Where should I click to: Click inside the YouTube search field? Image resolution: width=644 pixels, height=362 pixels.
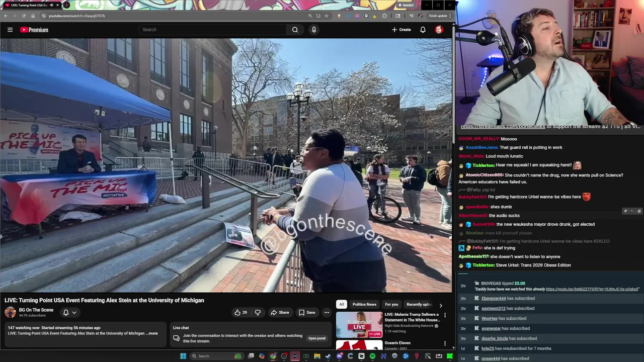(x=212, y=30)
